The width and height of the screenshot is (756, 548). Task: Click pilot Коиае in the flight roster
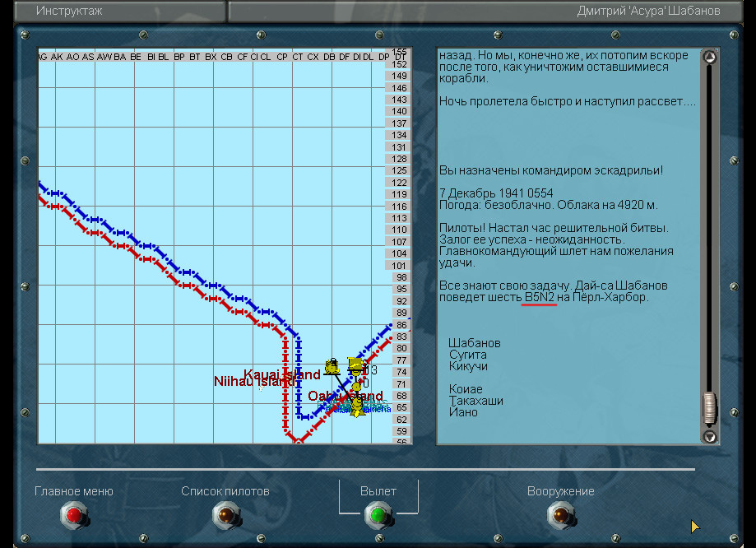pos(466,389)
